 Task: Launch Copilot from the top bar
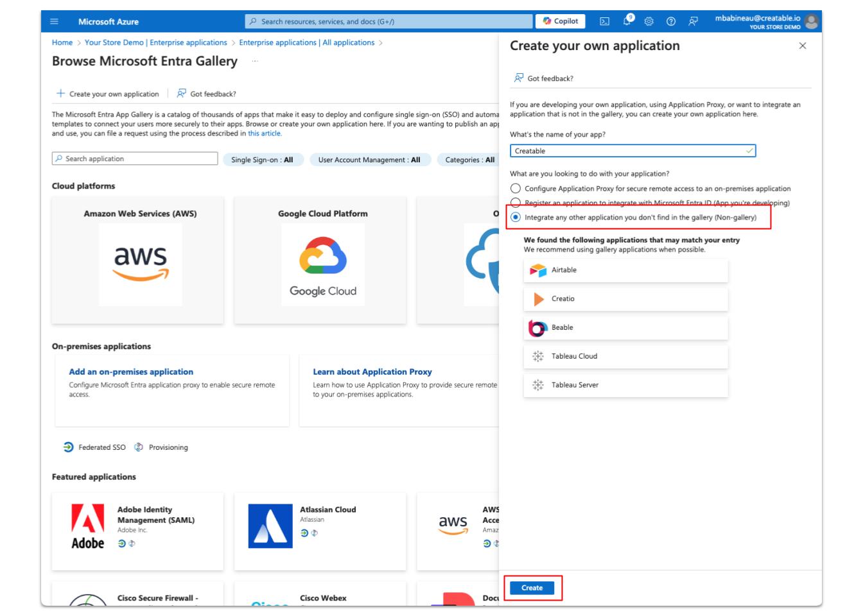[x=561, y=21]
